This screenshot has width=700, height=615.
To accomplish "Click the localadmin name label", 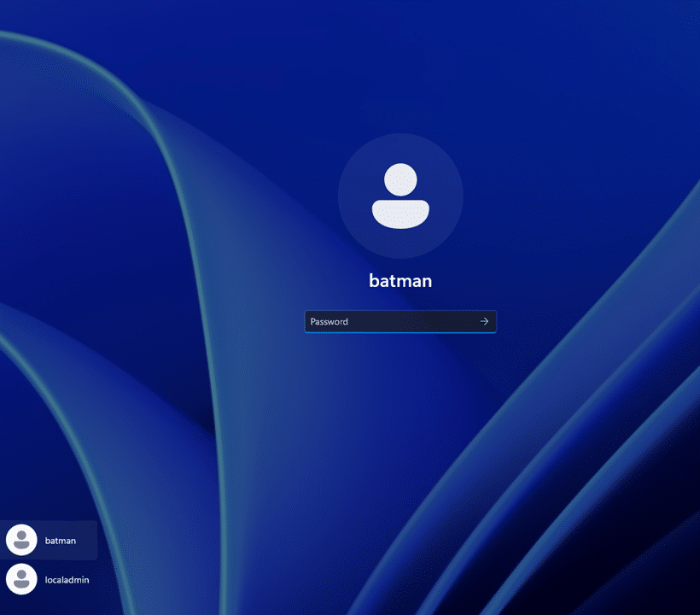I will 67,580.
